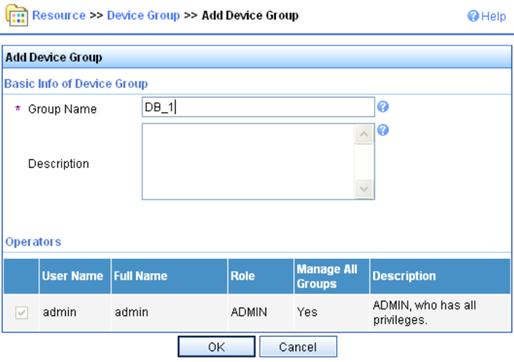Image resolution: width=514 pixels, height=362 pixels.
Task: Click the 'Add Device Group' panel title
Action: click(54, 57)
